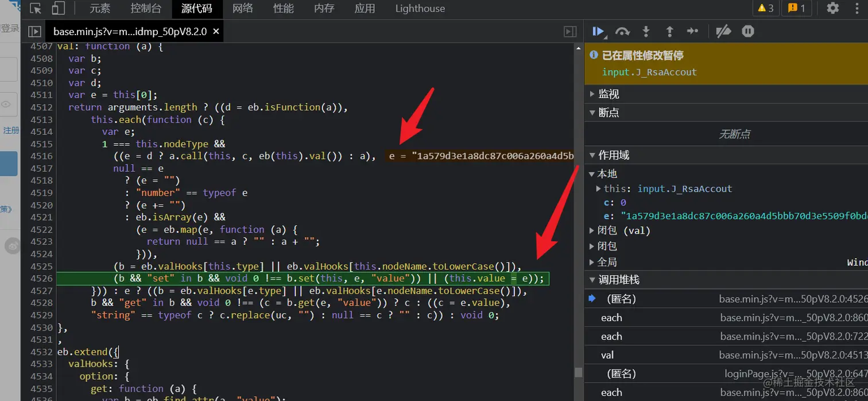
Task: Click the highlighted paused line 4526 code
Action: tap(303, 279)
